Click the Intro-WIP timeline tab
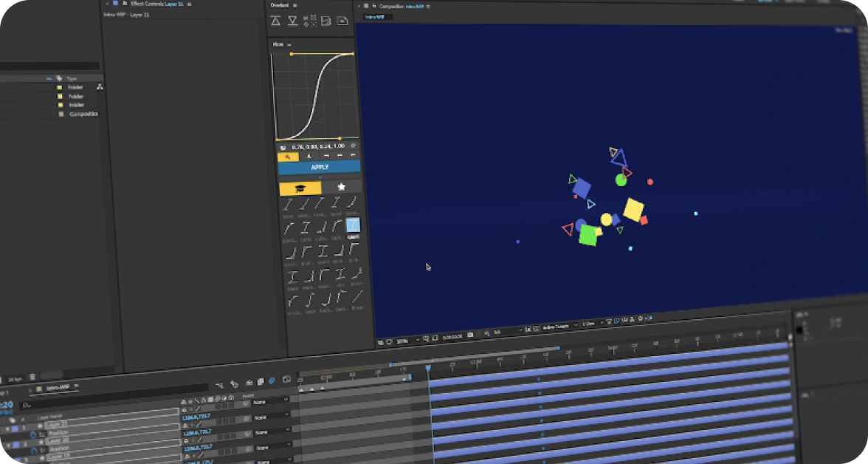The image size is (868, 464). pos(58,387)
